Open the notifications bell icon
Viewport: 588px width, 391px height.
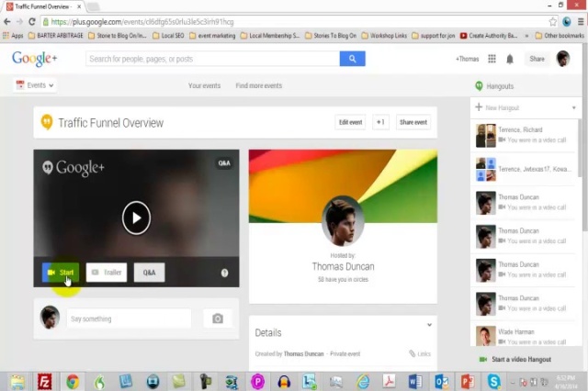click(x=510, y=59)
